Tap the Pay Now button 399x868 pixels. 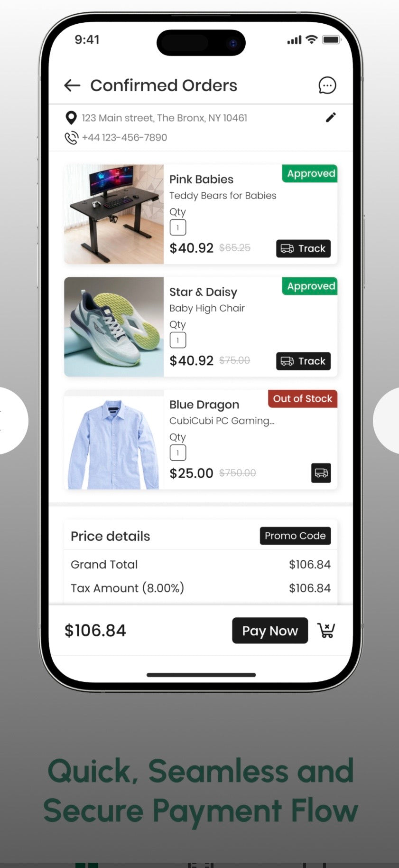270,631
